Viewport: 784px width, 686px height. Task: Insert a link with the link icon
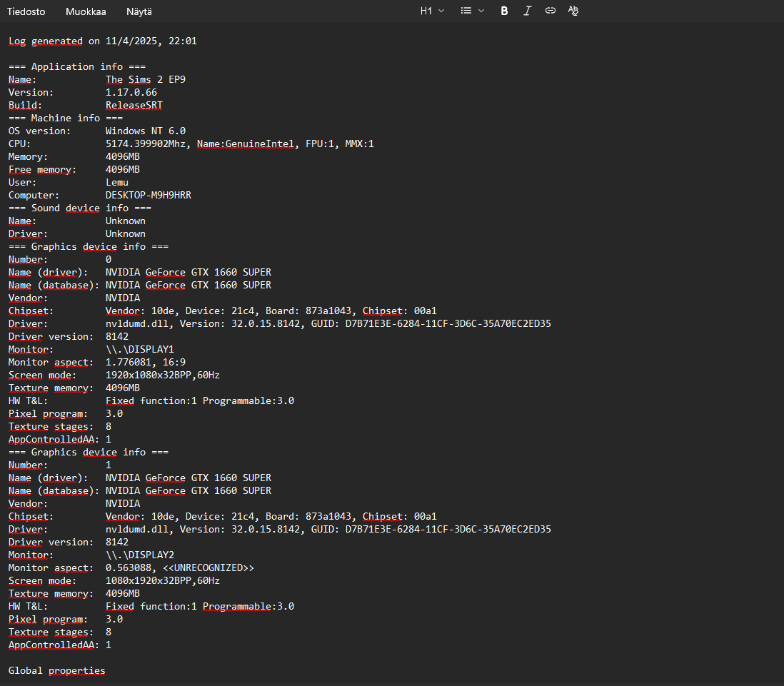click(550, 11)
